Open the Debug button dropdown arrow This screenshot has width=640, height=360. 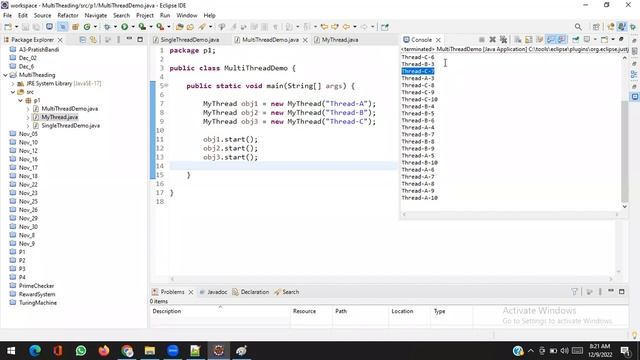click(x=115, y=27)
